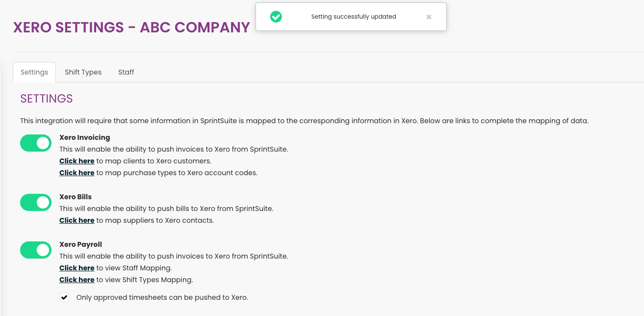This screenshot has height=316, width=644.
Task: Click the green success checkmark icon
Action: click(x=276, y=17)
